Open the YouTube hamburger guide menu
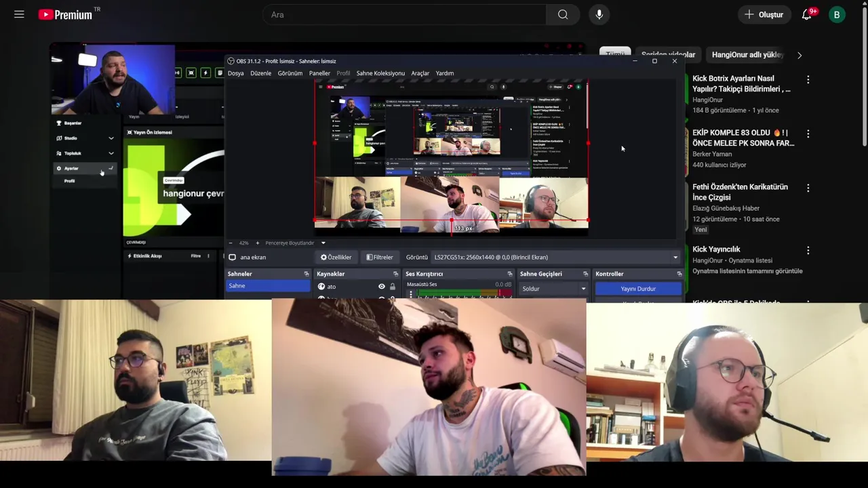The width and height of the screenshot is (868, 488). [19, 14]
